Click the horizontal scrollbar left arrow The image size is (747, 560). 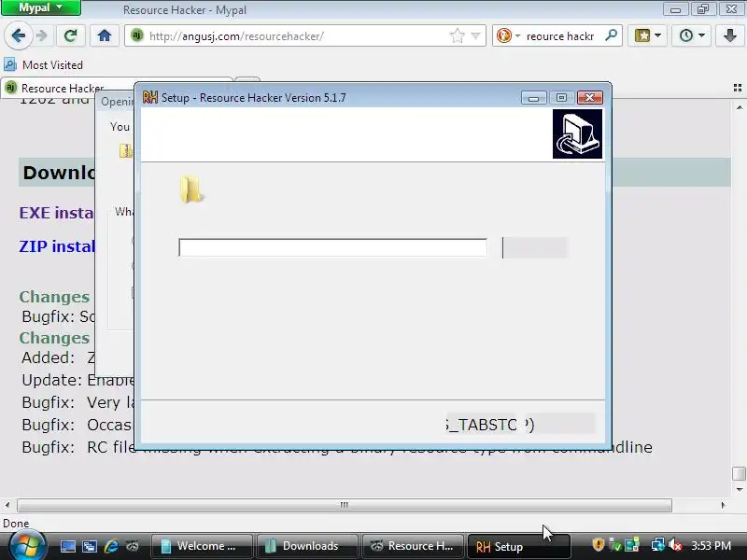pyautogui.click(x=7, y=505)
